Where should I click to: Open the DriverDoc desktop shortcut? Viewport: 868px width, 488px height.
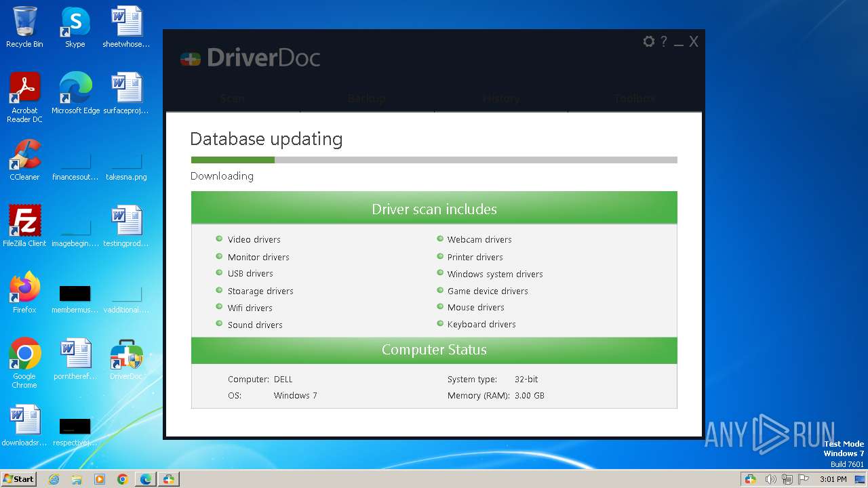tap(126, 359)
